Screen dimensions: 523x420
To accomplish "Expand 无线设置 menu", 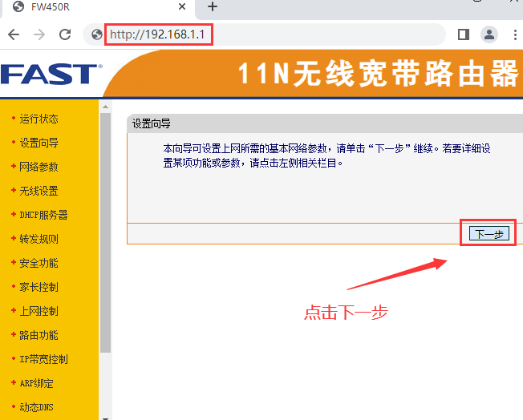I will [39, 191].
